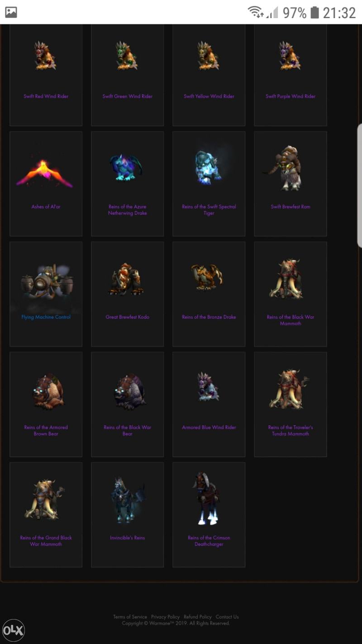Screen dimensions: 362x644
Task: Click the Invincible's Reins horse image
Action: pos(128,500)
